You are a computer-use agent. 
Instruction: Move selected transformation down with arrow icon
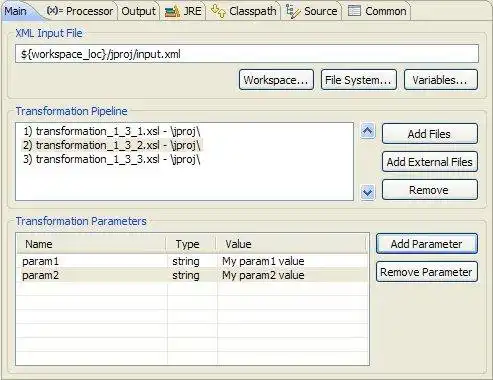click(x=368, y=192)
